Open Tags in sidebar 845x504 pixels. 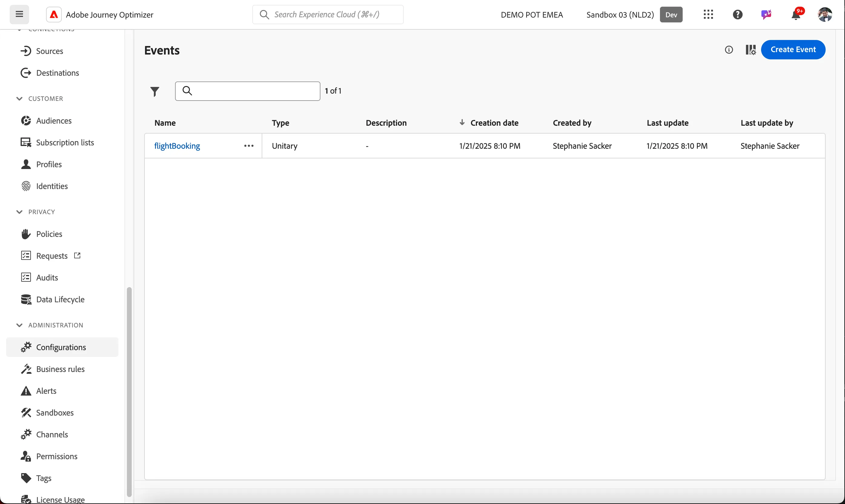[36, 478]
